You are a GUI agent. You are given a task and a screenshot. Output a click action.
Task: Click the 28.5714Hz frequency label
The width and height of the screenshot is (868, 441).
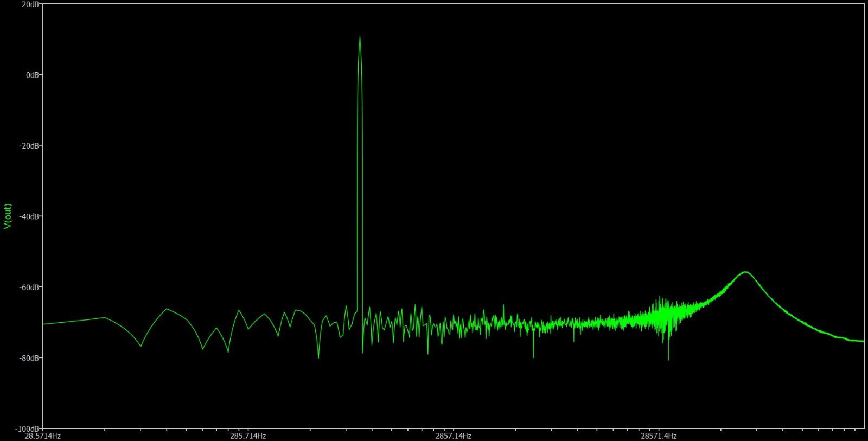[x=42, y=436]
